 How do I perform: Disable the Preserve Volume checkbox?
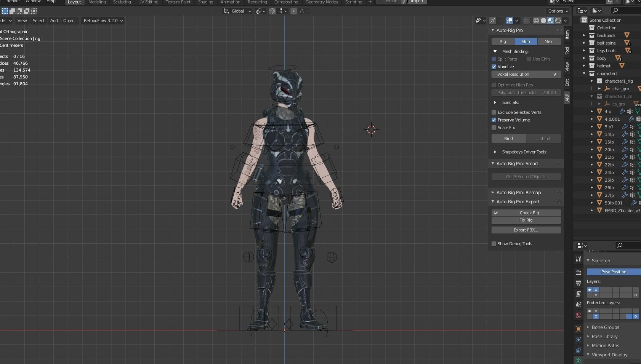point(494,120)
